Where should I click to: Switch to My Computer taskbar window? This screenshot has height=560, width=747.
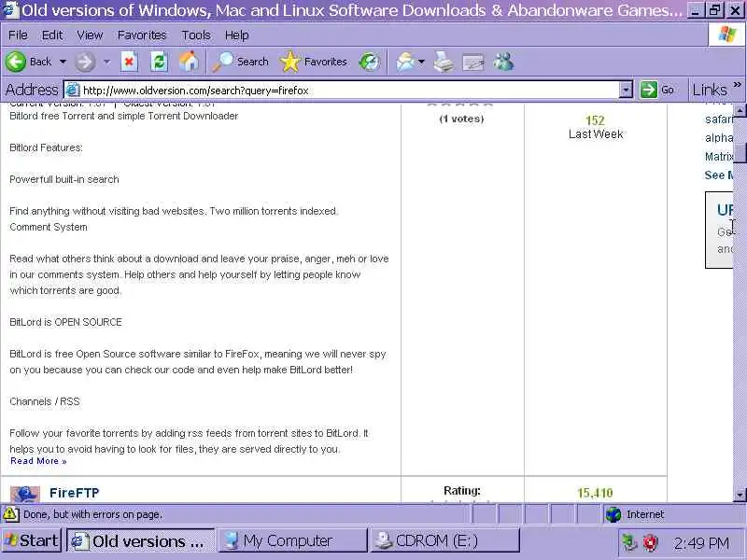(292, 541)
